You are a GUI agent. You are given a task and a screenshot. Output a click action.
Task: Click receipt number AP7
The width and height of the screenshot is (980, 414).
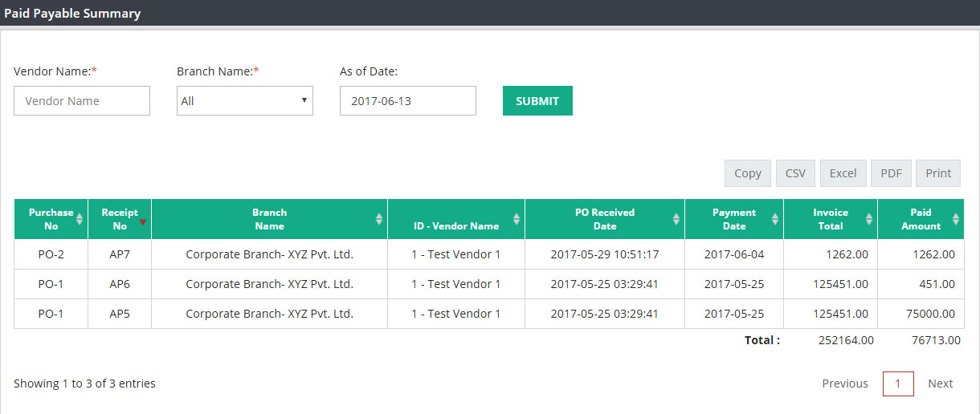point(120,254)
